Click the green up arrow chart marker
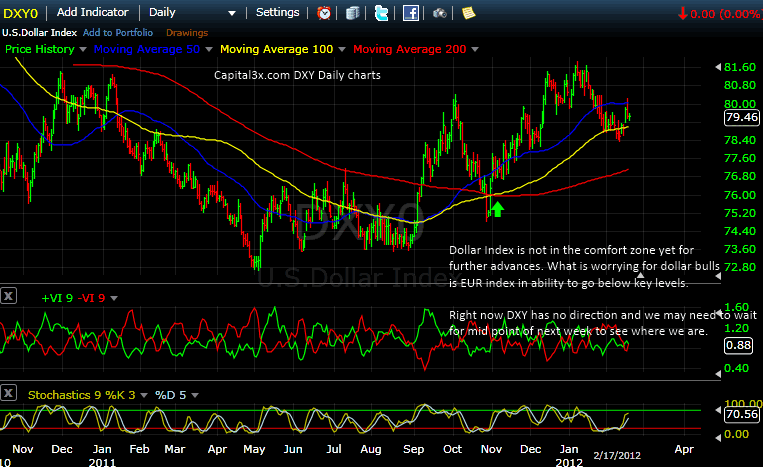 (497, 209)
